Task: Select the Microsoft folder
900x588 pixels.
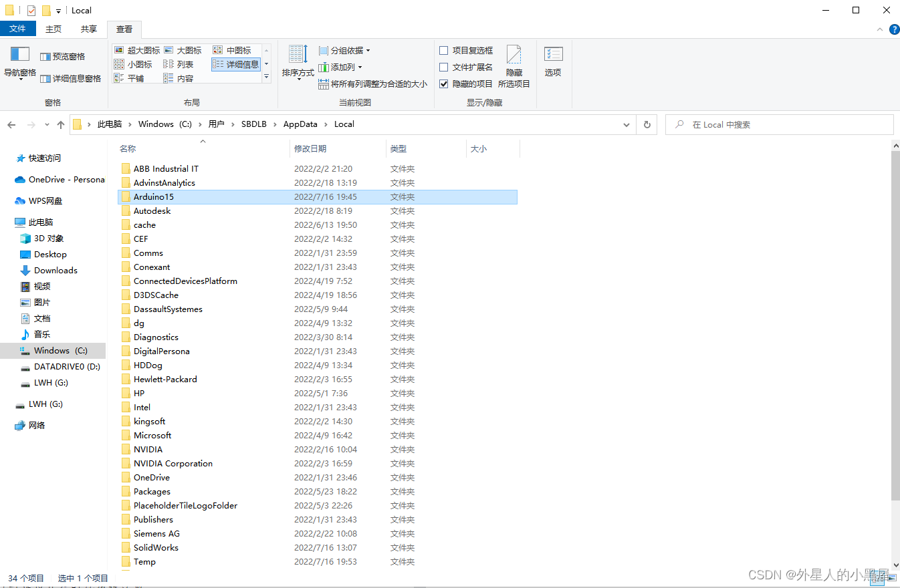Action: pos(317,436)
